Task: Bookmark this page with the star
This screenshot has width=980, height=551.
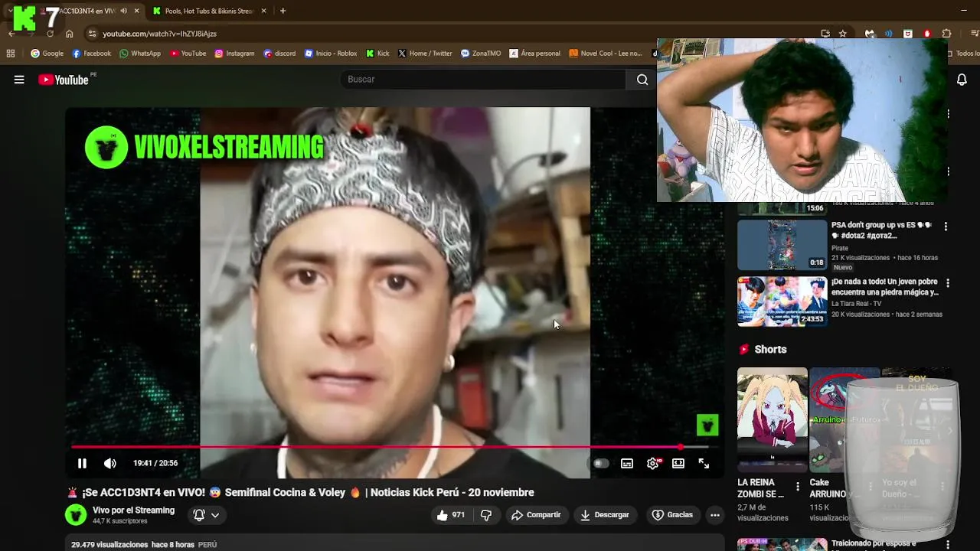Action: 843,34
